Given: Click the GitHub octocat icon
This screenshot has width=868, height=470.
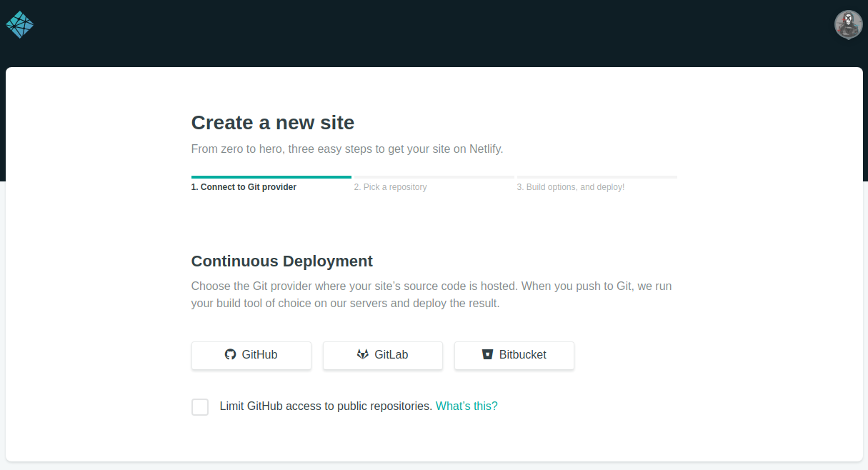Looking at the screenshot, I should coord(230,354).
